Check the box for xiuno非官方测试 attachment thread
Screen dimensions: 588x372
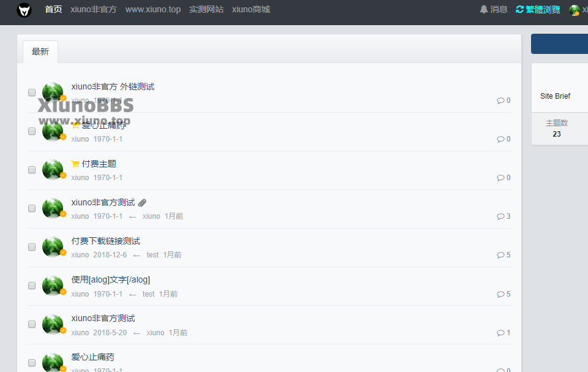click(x=32, y=208)
